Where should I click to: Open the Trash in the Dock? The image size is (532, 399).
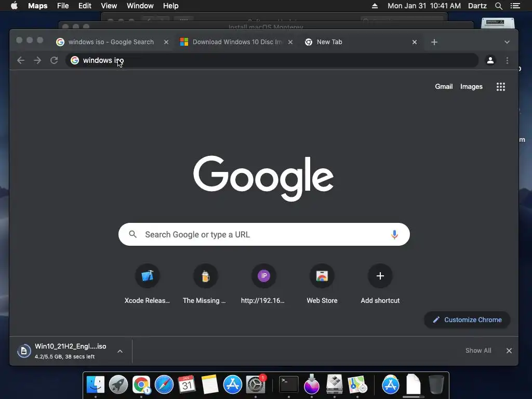436,385
